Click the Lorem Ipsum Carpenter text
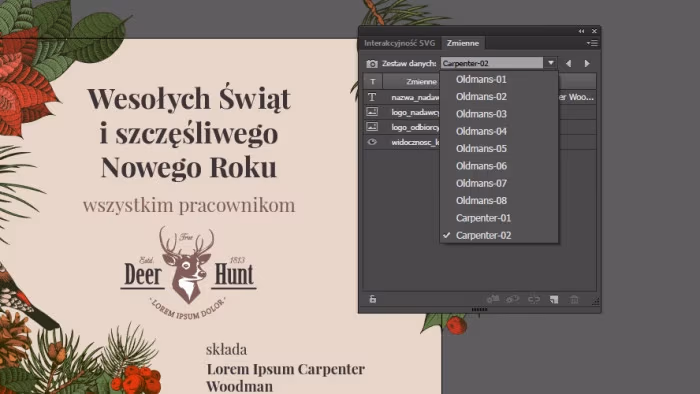This screenshot has width=700, height=394. pos(286,369)
